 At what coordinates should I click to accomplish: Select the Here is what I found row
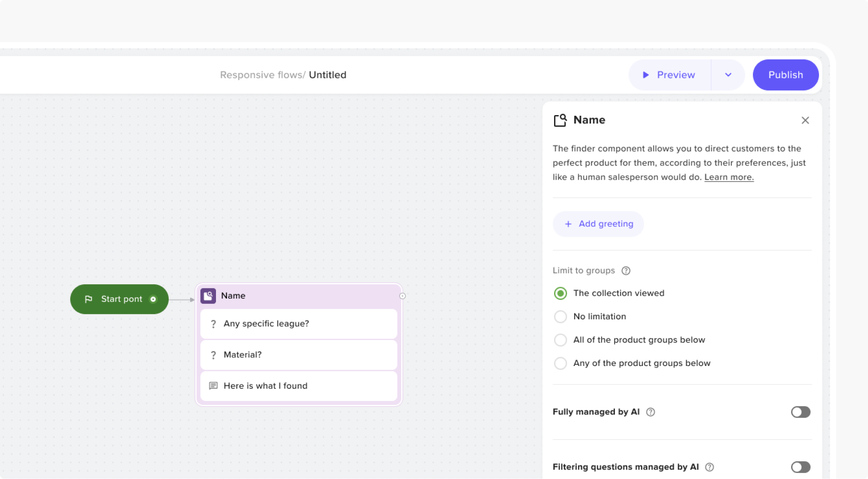coord(299,386)
